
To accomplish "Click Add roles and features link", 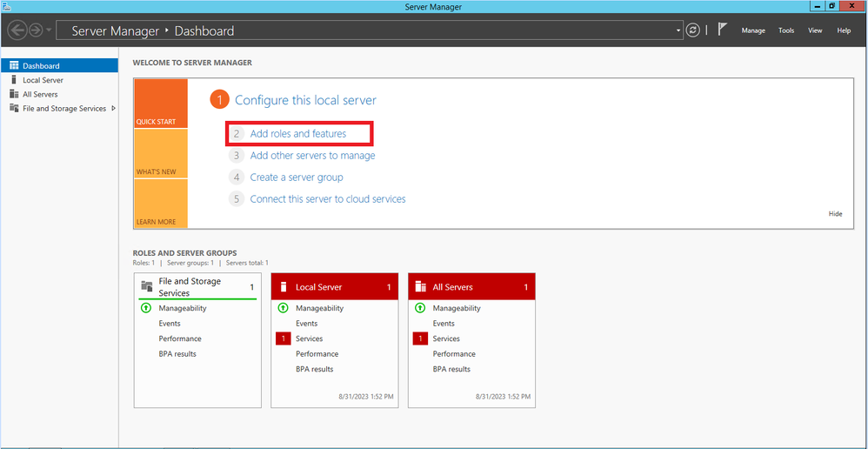I will click(x=297, y=134).
